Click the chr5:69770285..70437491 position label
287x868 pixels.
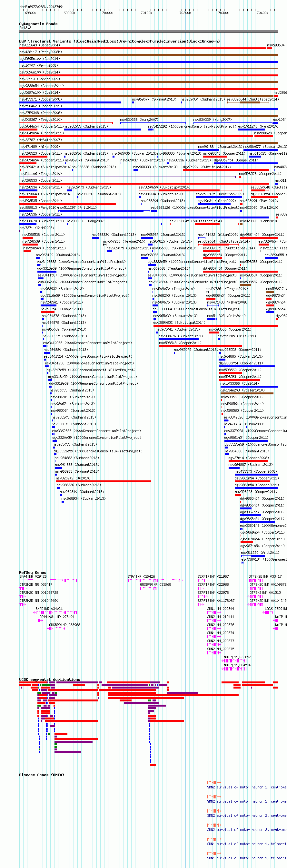tap(42, 7)
